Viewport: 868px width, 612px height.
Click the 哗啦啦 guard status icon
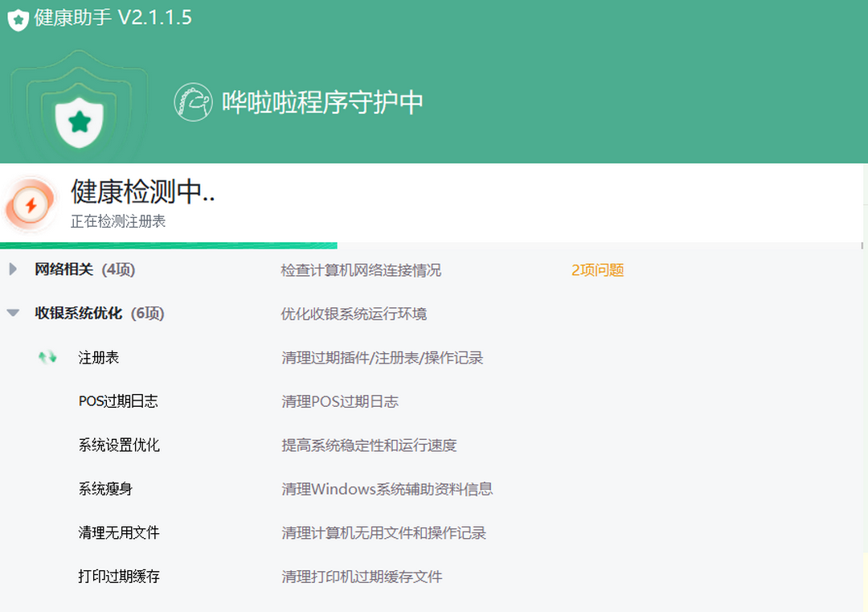click(x=193, y=101)
